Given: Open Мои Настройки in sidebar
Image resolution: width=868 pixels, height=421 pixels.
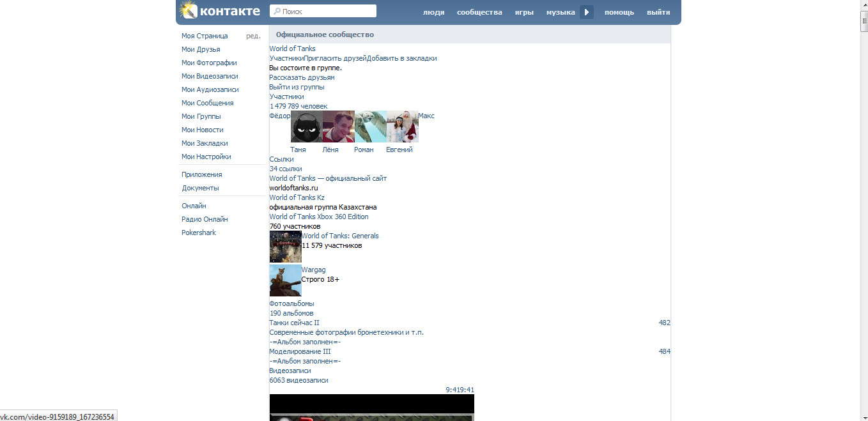Looking at the screenshot, I should [x=206, y=157].
